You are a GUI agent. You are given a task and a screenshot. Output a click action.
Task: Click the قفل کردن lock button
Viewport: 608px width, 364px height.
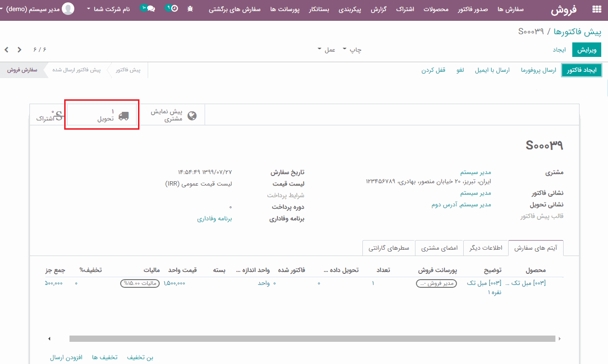[x=433, y=70]
